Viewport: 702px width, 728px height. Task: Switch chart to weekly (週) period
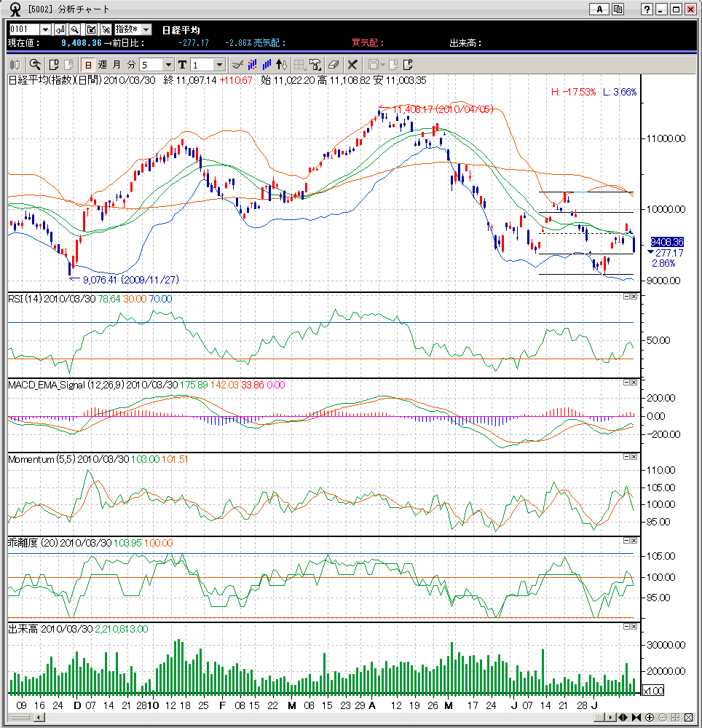point(102,64)
